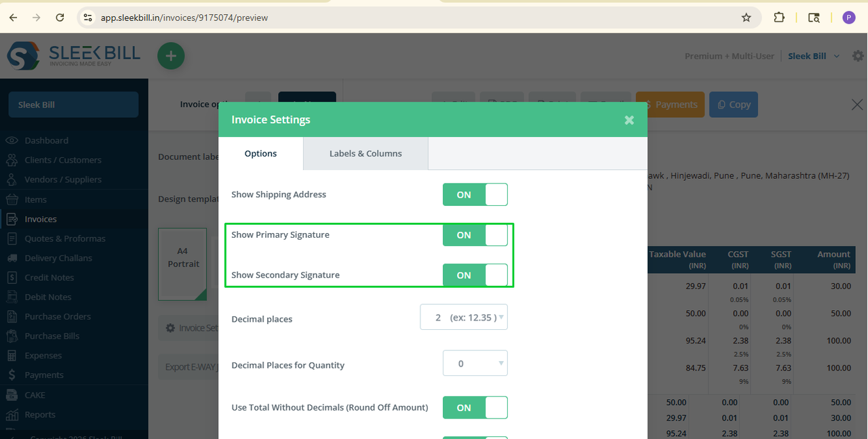Open the Items section in the sidebar
This screenshot has width=868, height=439.
pyautogui.click(x=35, y=200)
